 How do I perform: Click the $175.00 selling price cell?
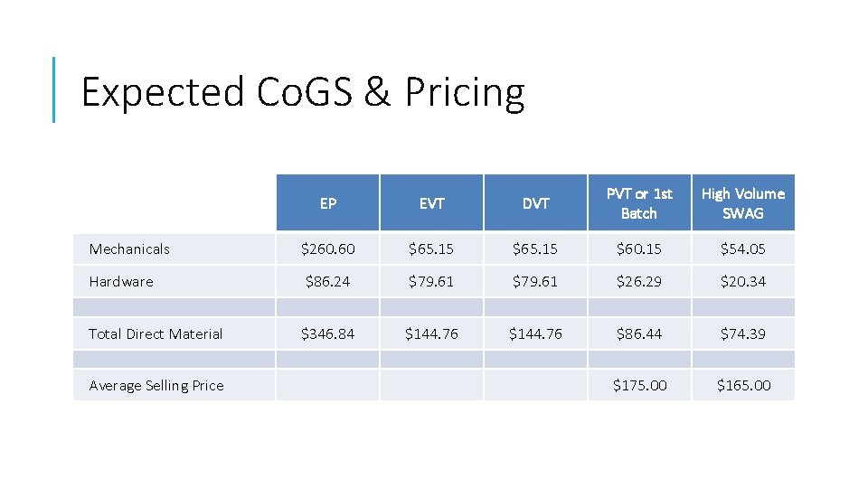640,385
